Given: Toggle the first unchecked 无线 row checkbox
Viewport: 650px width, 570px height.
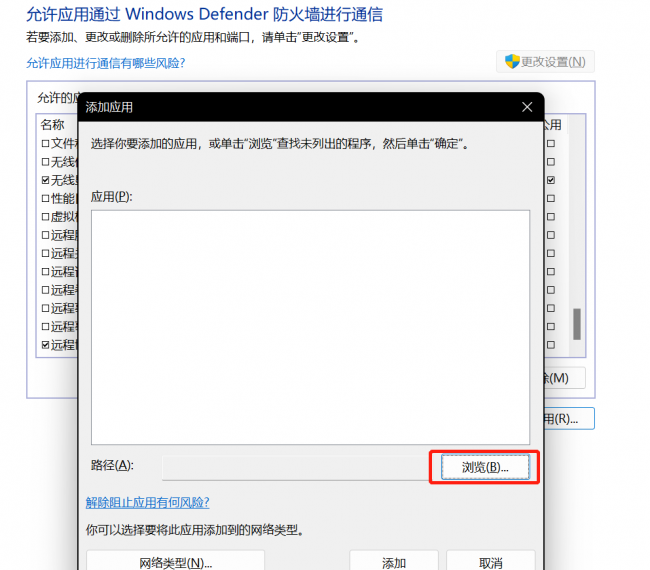Looking at the screenshot, I should [46, 162].
